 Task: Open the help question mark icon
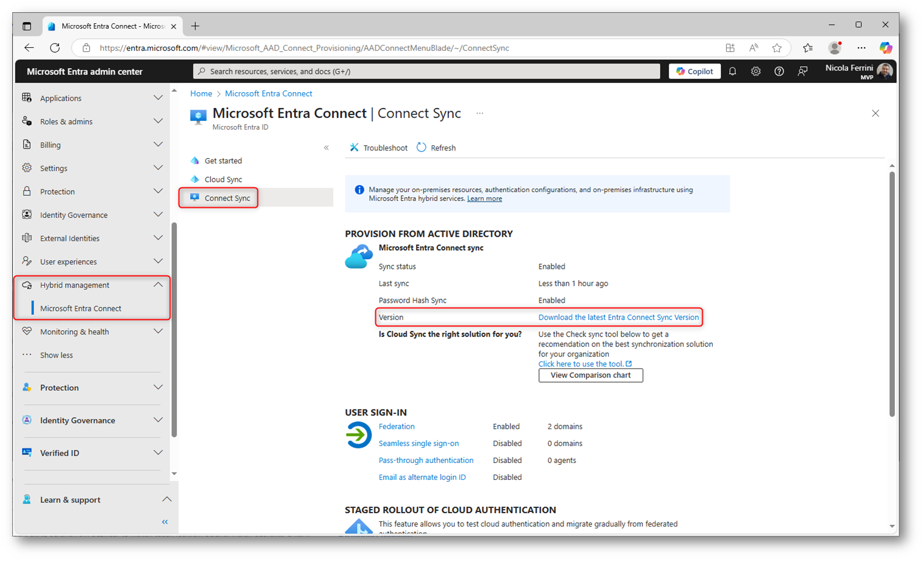[779, 71]
